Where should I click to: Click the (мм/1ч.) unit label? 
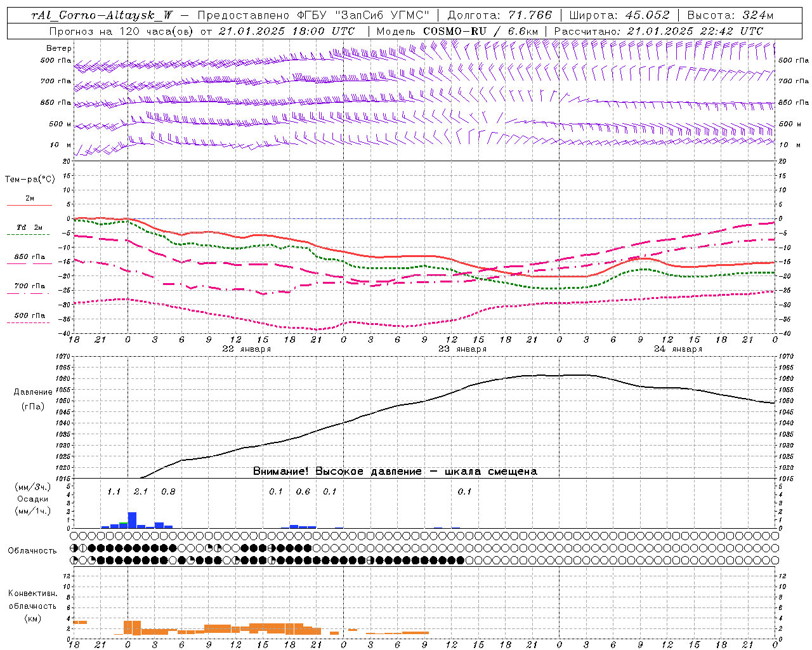(x=33, y=511)
